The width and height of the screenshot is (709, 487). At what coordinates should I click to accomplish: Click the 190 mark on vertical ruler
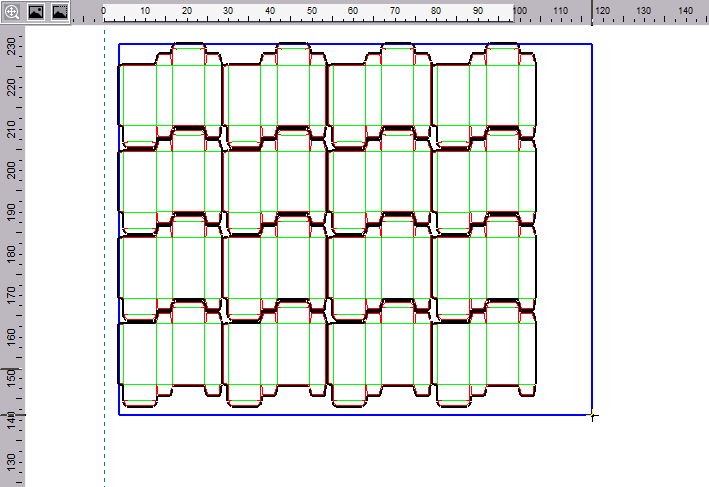click(11, 213)
